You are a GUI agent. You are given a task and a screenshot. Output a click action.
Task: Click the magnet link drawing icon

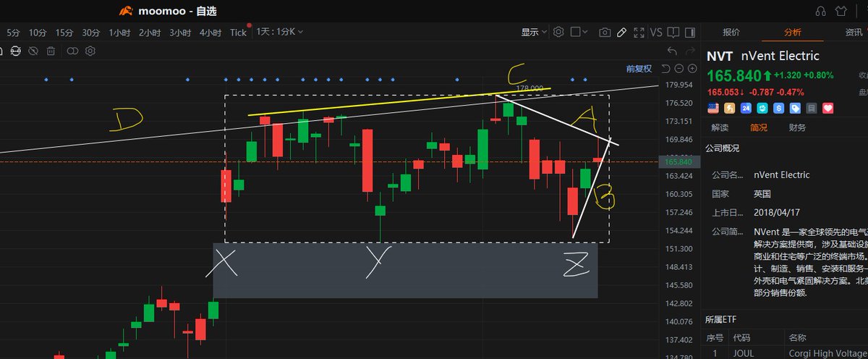[x=14, y=51]
